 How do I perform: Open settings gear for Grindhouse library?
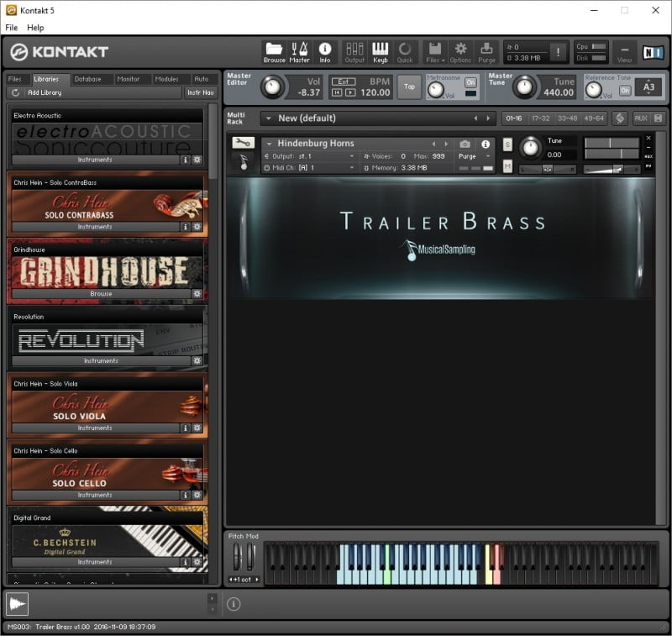(x=197, y=294)
